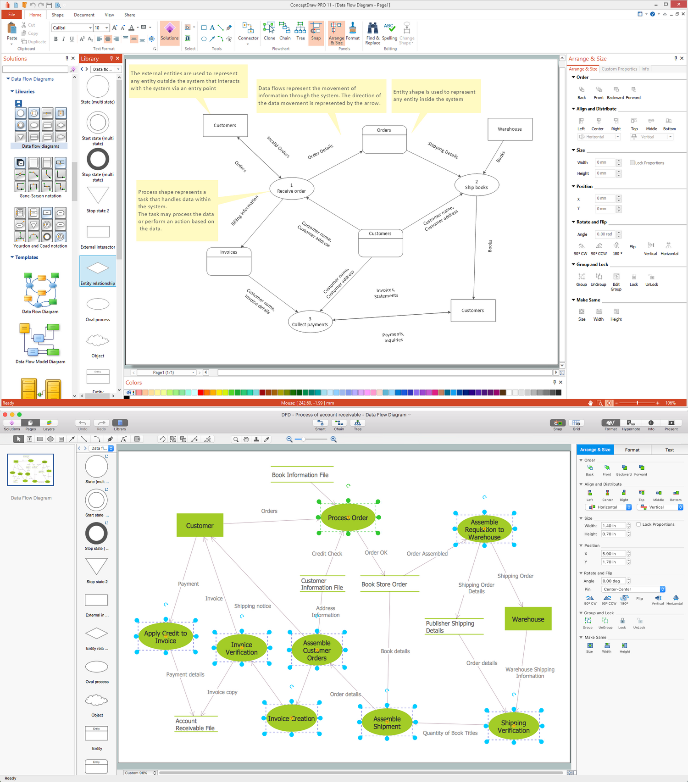Open the Custom Properties tab
The image size is (688, 784).
coord(619,69)
